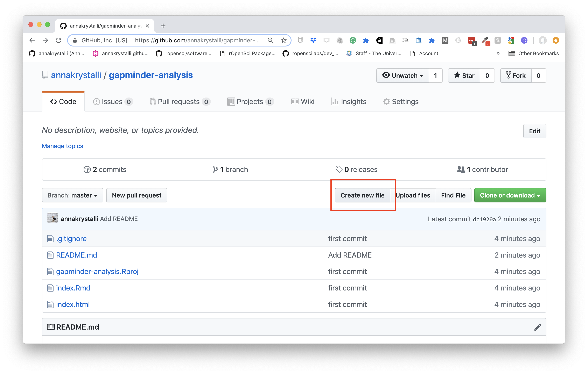Open the Grammarly extension icon
This screenshot has width=588, height=374.
(353, 40)
